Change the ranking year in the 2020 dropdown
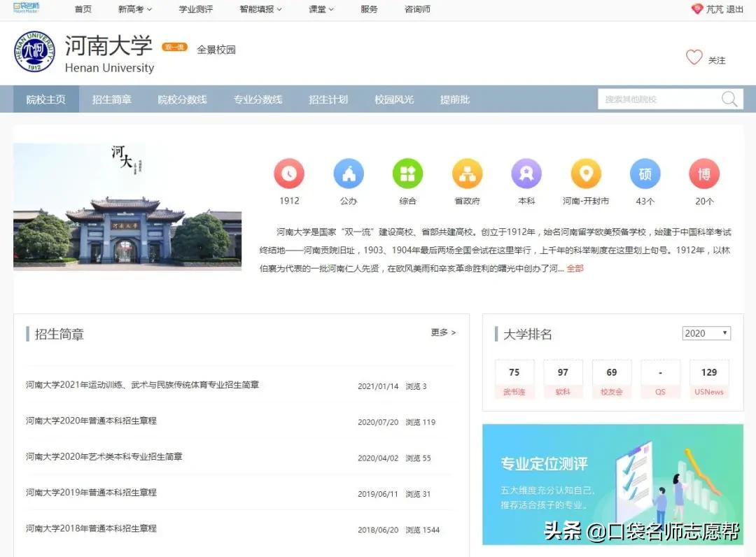The image size is (756, 557). click(x=706, y=333)
